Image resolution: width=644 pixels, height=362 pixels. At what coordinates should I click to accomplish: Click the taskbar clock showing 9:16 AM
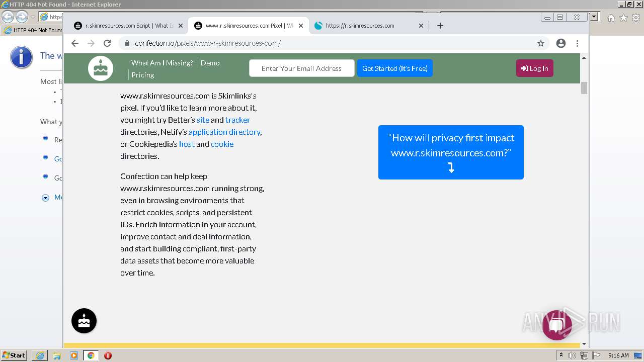coord(618,355)
